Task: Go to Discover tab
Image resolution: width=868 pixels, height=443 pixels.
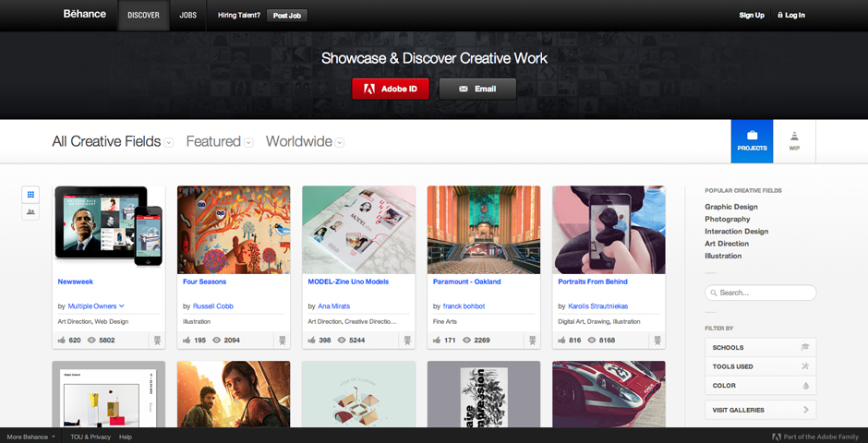Action: click(143, 16)
